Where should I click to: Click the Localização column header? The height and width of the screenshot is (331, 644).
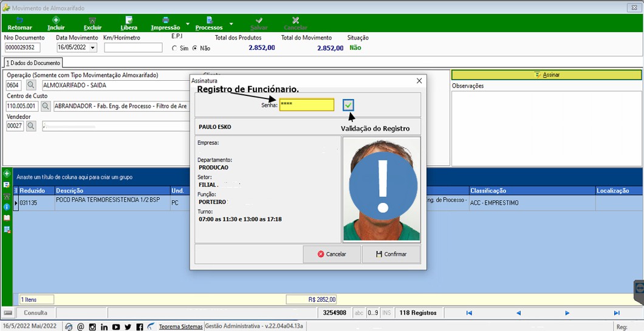(619, 191)
